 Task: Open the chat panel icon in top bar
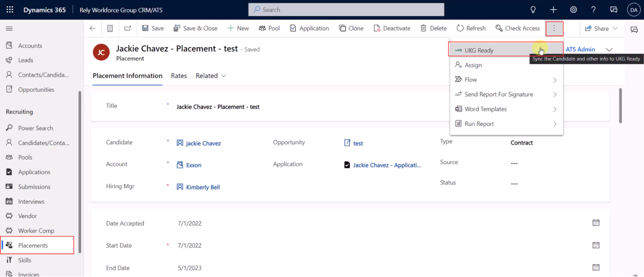pyautogui.click(x=614, y=10)
